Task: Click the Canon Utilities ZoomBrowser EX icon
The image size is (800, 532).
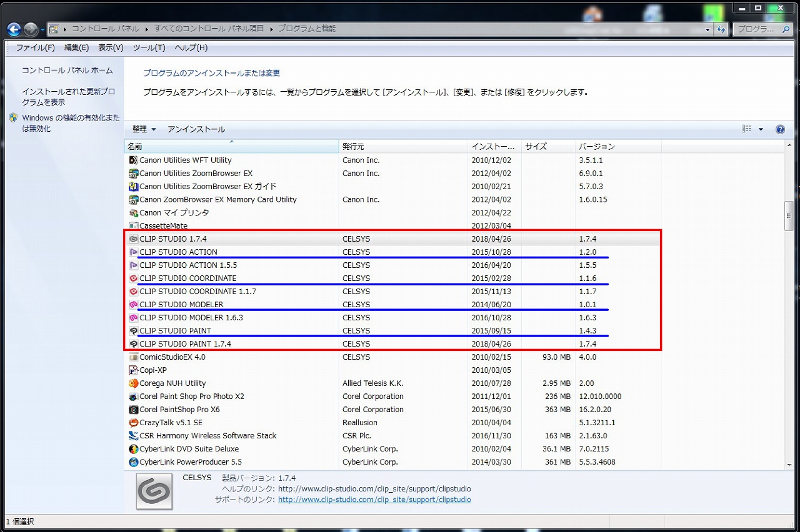Action: point(133,174)
